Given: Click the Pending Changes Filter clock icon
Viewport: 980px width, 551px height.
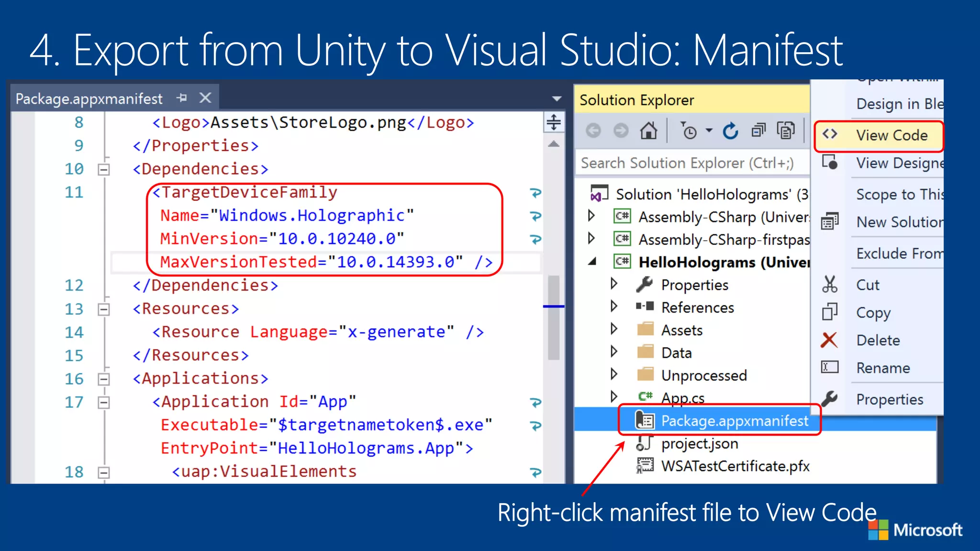Looking at the screenshot, I should pos(689,131).
